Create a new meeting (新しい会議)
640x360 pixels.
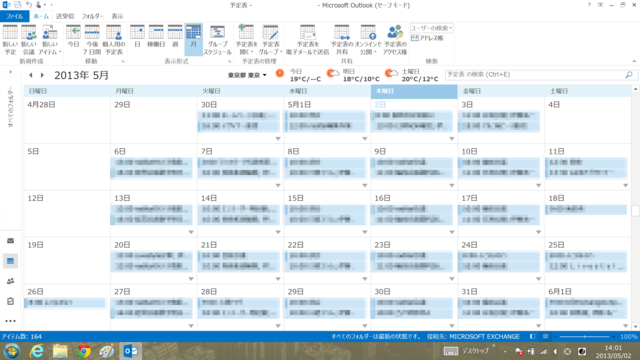[x=29, y=40]
